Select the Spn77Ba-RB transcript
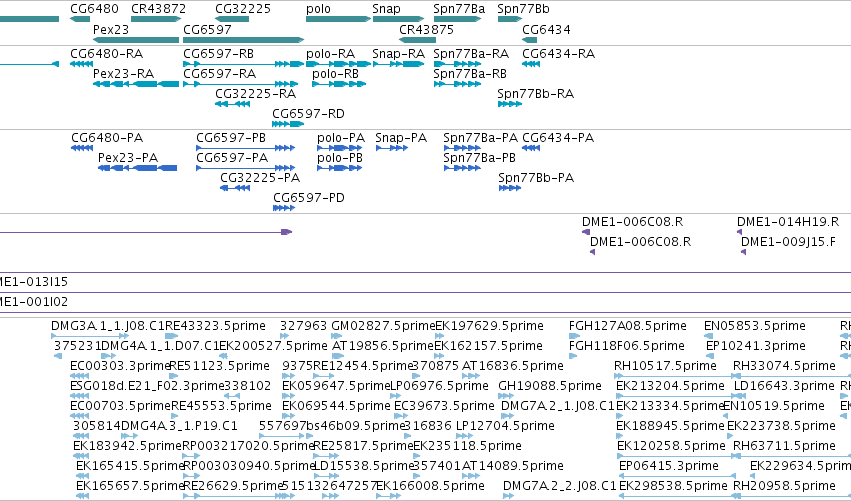The image size is (851, 501). click(x=458, y=84)
